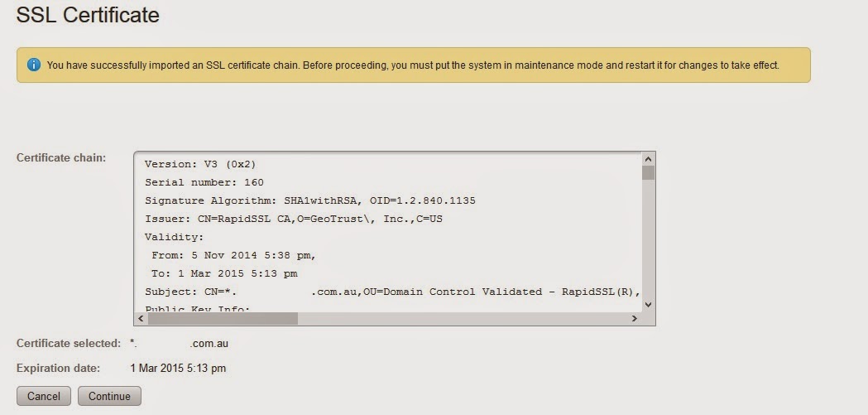Click the "Validity:" line in the certificate text
This screenshot has height=415, width=868.
(x=175, y=237)
